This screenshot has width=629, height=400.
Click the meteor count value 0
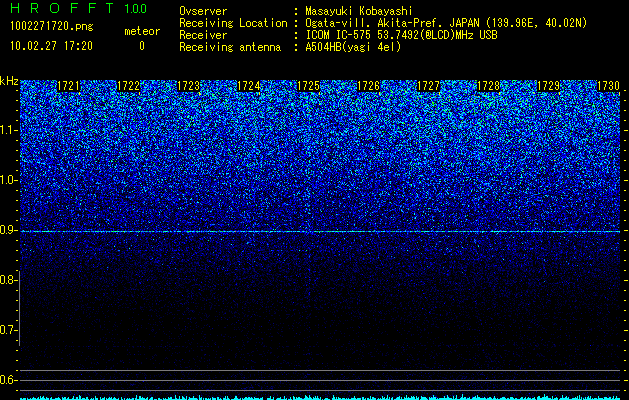point(142,46)
